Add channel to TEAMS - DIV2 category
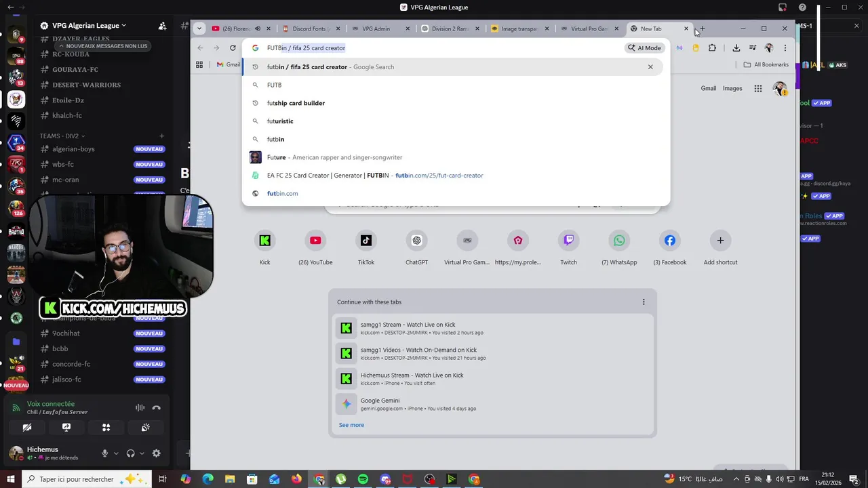Screen dimensions: 868x488 [x=161, y=136]
